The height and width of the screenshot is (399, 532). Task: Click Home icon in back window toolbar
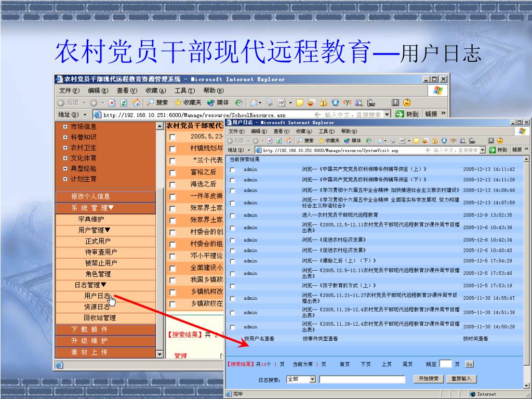coord(137,102)
